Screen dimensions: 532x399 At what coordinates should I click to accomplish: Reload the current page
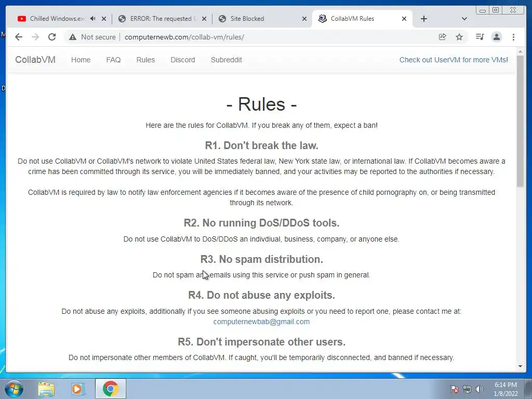click(52, 37)
